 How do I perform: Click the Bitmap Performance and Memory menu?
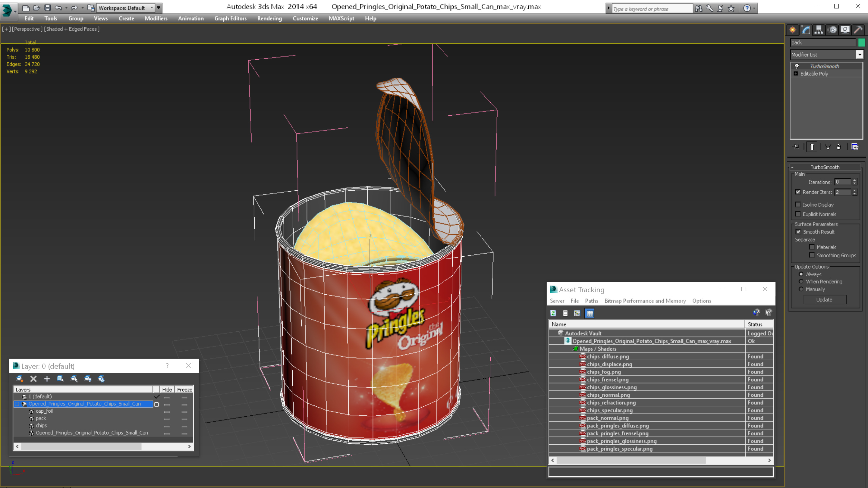[x=645, y=301]
